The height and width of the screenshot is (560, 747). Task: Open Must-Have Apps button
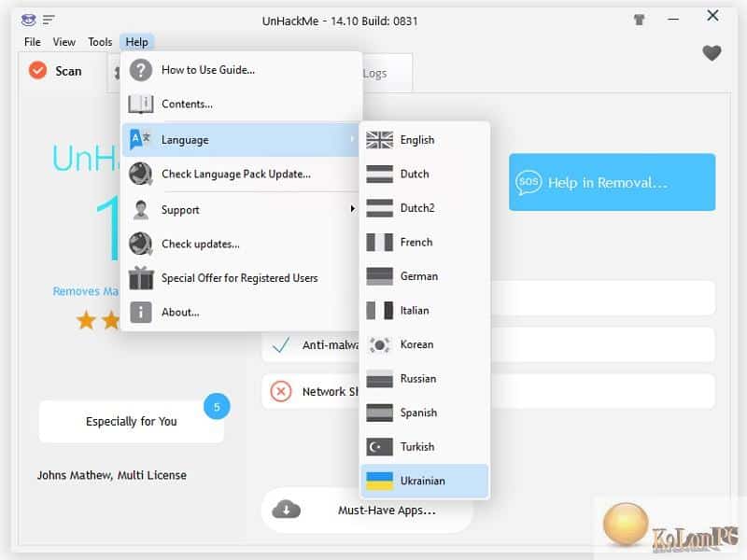pos(366,510)
